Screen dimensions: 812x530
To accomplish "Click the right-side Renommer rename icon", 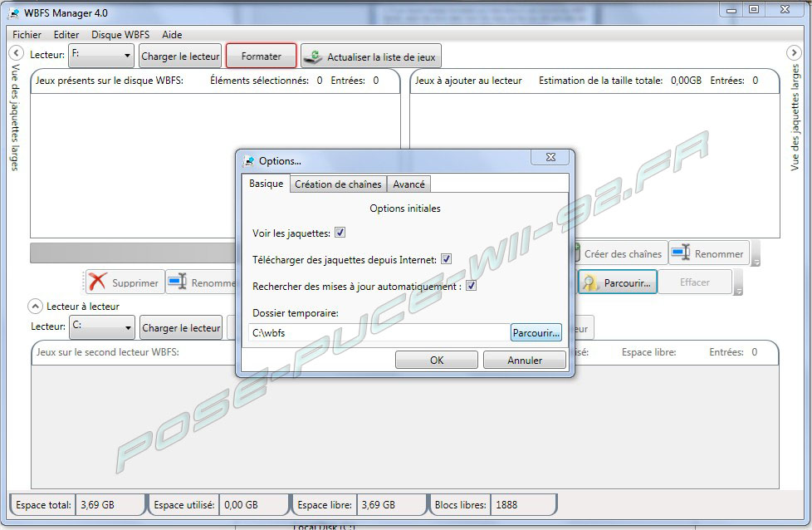I will tap(681, 253).
